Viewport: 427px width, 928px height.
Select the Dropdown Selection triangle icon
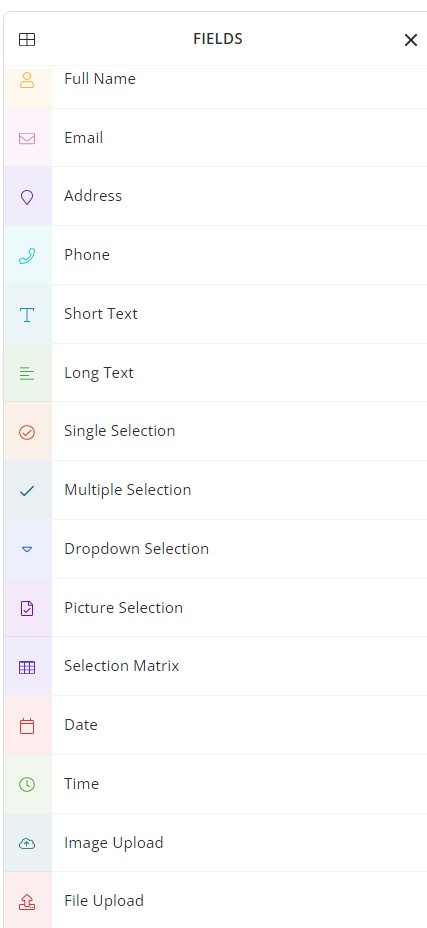[27, 549]
